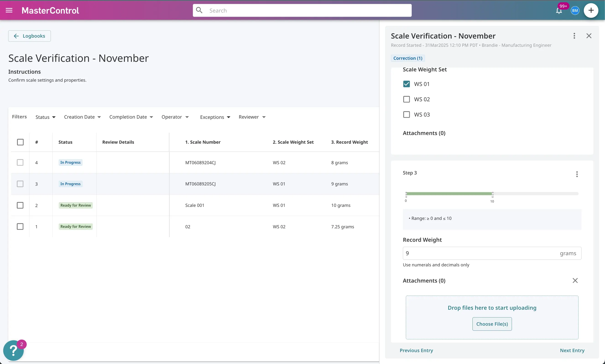605x364 pixels.
Task: Open the notifications bell
Action: point(559,10)
